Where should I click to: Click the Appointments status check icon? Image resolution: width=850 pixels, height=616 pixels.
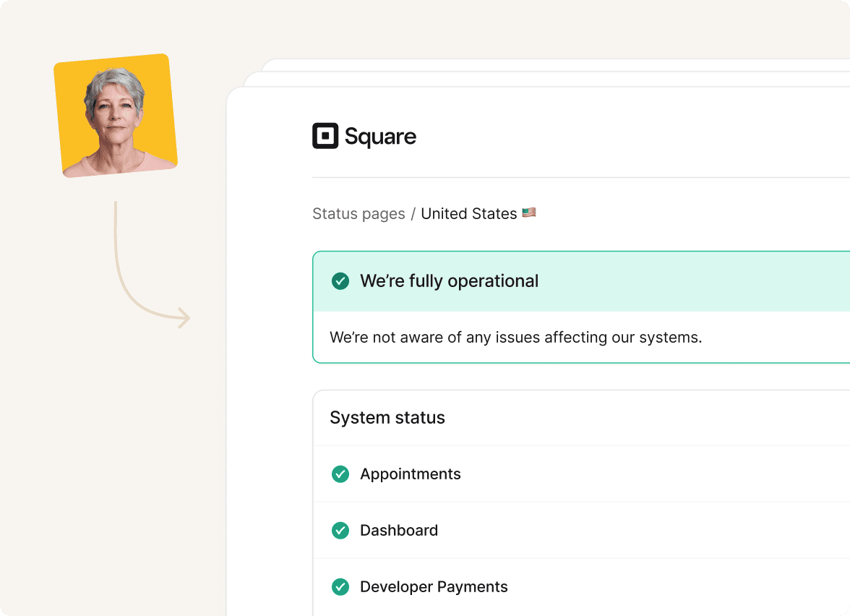340,474
